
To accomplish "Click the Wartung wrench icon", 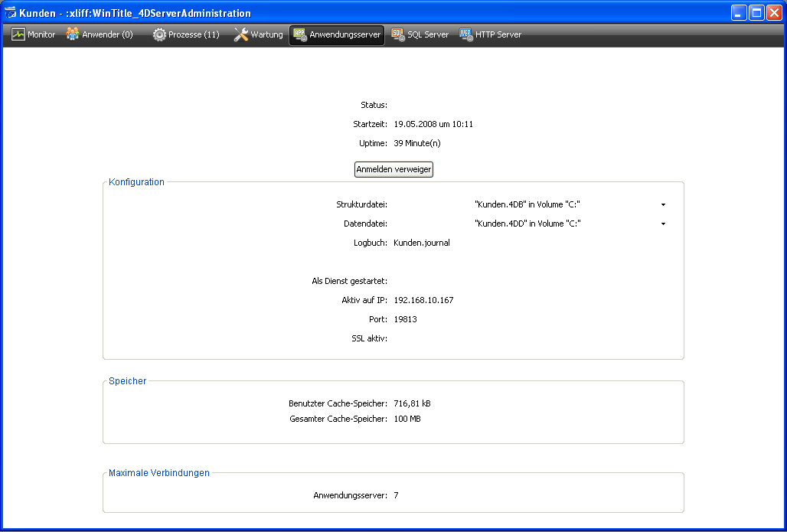I will pos(241,34).
